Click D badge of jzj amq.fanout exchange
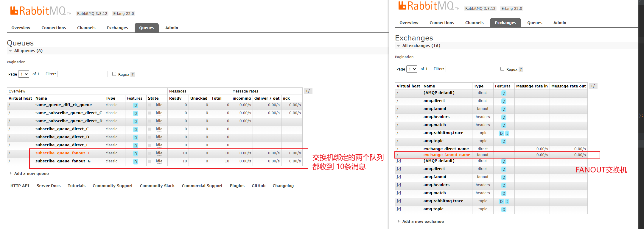This screenshot has height=229, width=644. click(504, 177)
